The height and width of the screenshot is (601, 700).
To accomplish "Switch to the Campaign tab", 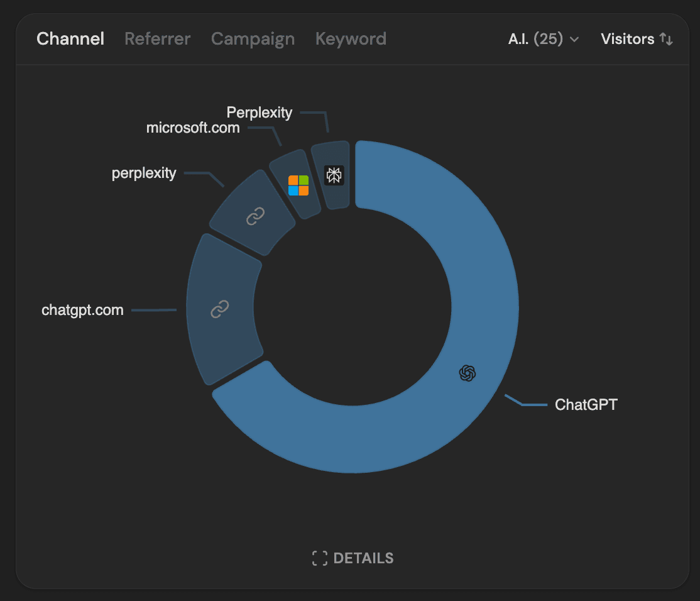I will [x=253, y=38].
